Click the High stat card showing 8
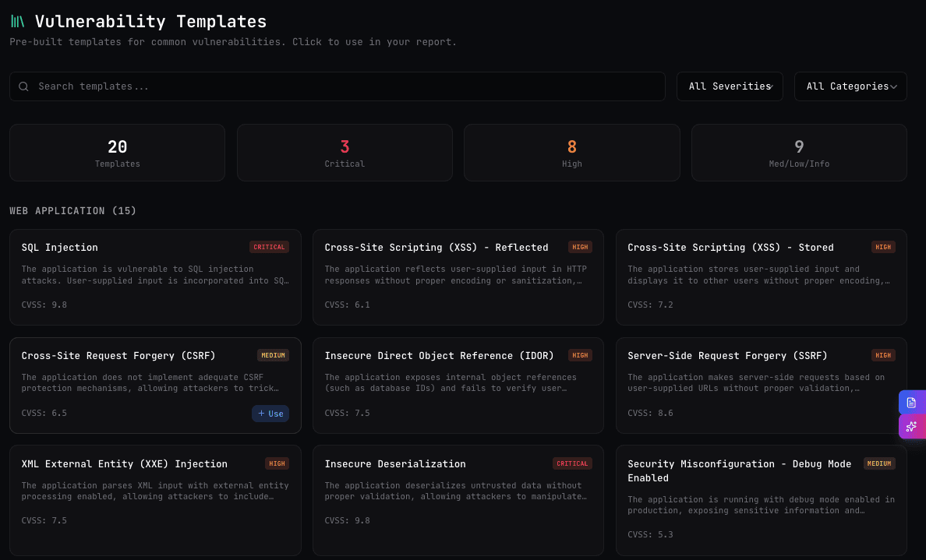 571,153
